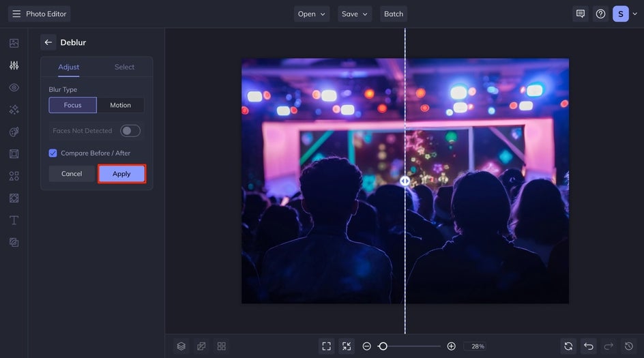Image resolution: width=644 pixels, height=358 pixels.
Task: Click the flatten layers icon in bottom bar
Action: tap(201, 346)
